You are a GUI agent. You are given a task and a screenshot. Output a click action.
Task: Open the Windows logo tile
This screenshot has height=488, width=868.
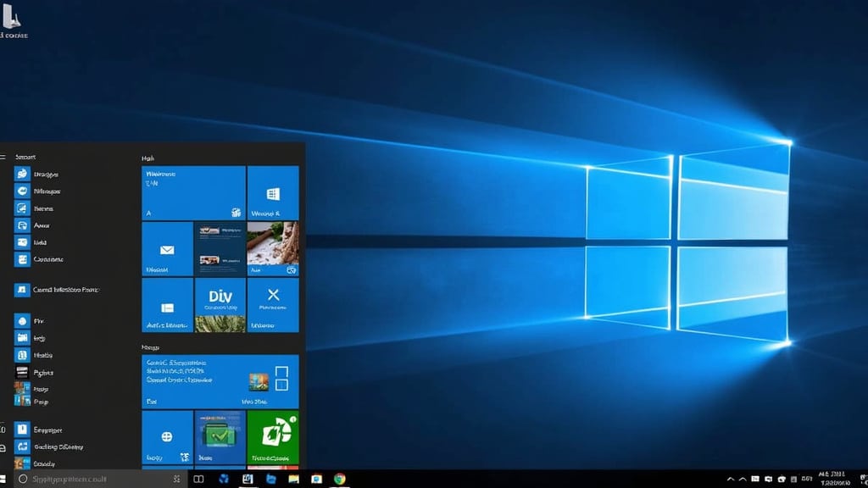point(273,192)
